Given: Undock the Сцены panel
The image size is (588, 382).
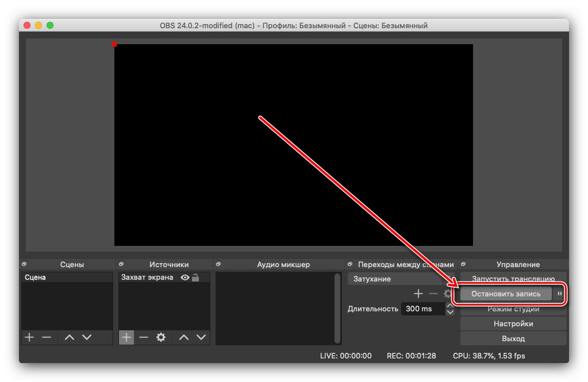Looking at the screenshot, I should click(24, 264).
